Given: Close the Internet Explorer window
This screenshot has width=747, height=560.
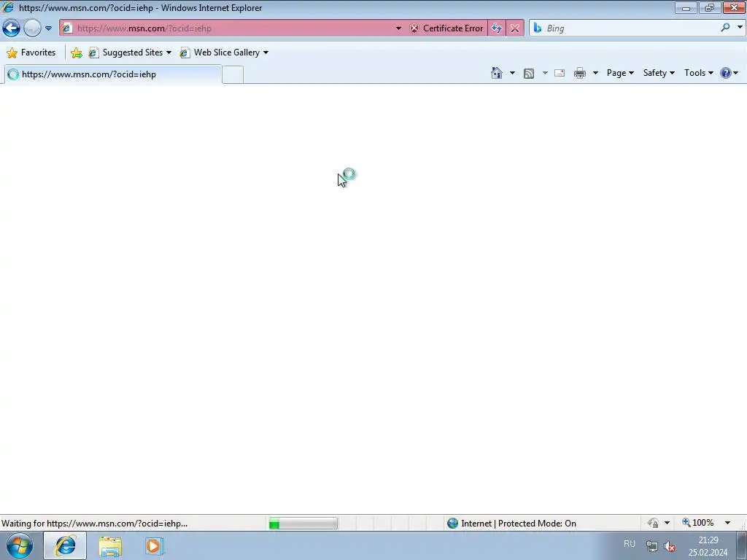Looking at the screenshot, I should [735, 7].
